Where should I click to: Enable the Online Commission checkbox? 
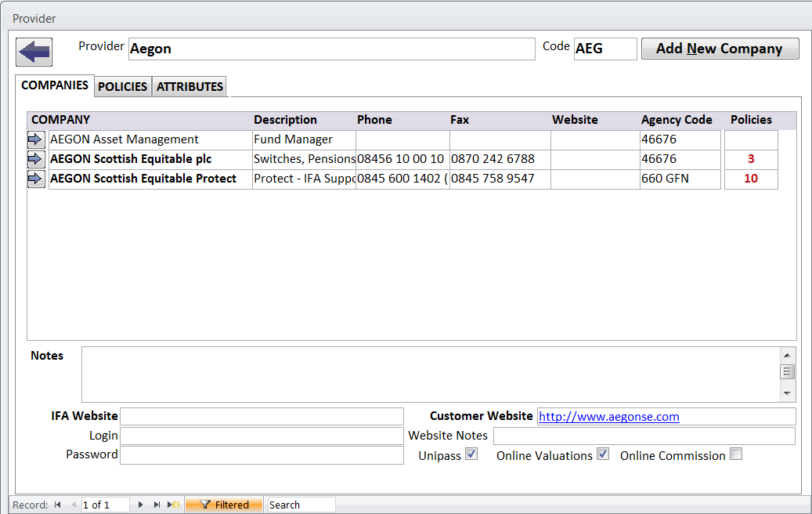(736, 454)
